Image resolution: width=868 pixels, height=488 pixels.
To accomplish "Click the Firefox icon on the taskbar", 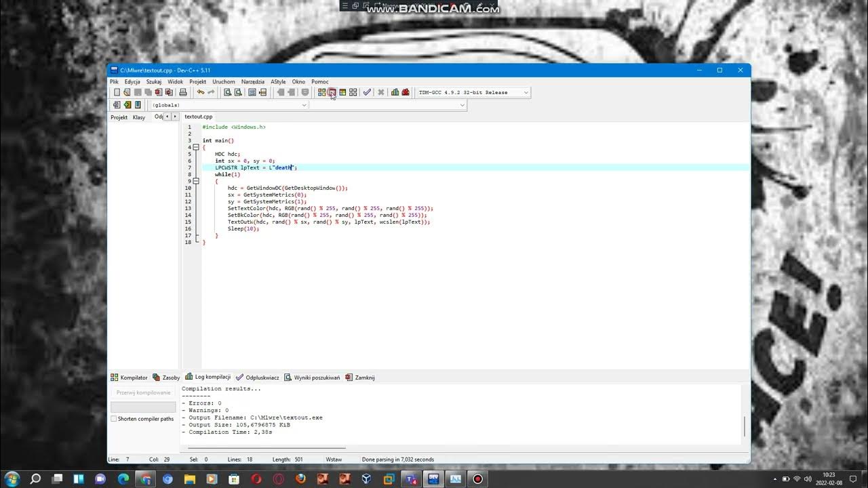I will [x=300, y=479].
